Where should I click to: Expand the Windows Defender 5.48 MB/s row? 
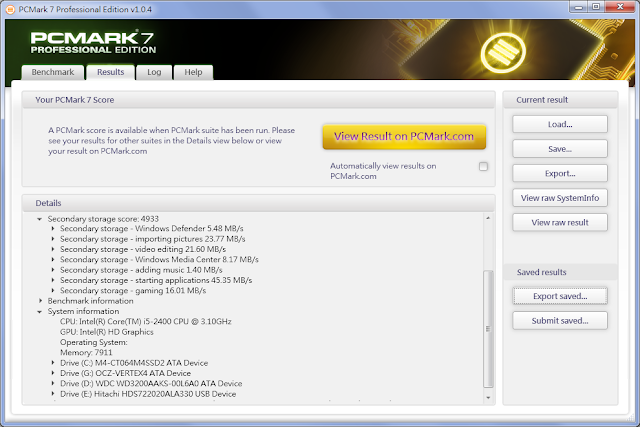53,229
